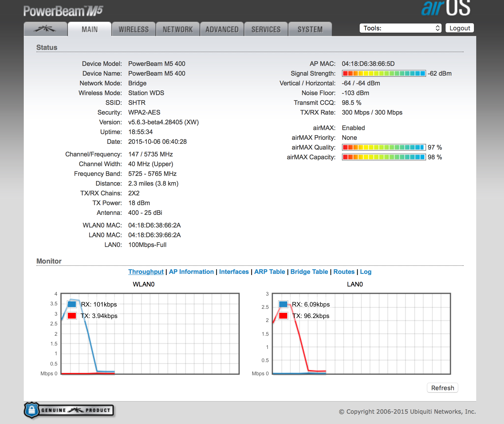Click the antenna value 400 - 25 dBi
This screenshot has height=424, width=504.
click(145, 213)
